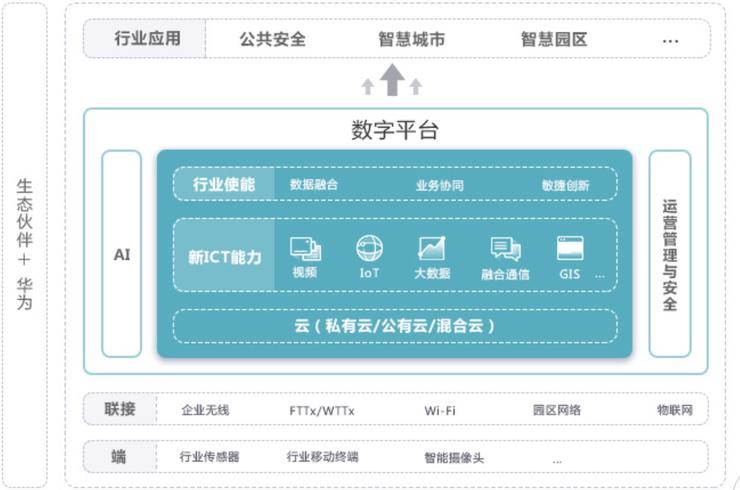Click the 运营管理与安全 vertical box

click(670, 254)
